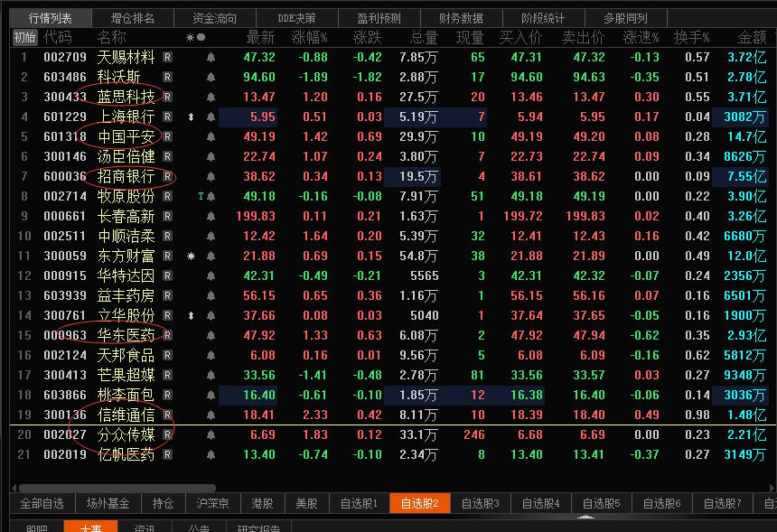Select the 全部自选 watchlist tab
This screenshot has height=532, width=777.
click(42, 504)
